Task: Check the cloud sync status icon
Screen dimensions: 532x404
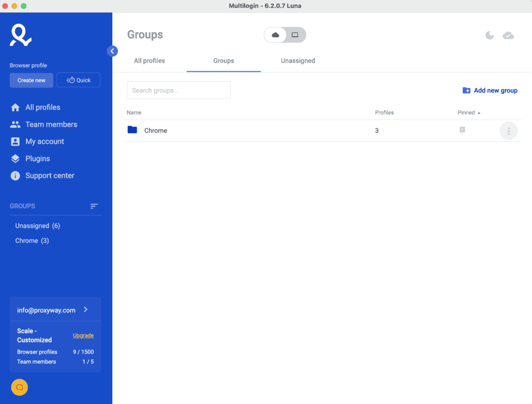Action: (x=508, y=35)
